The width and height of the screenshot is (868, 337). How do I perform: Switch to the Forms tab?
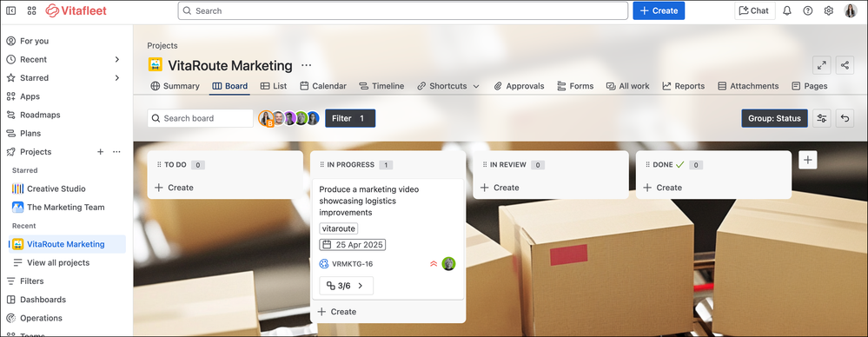(575, 86)
